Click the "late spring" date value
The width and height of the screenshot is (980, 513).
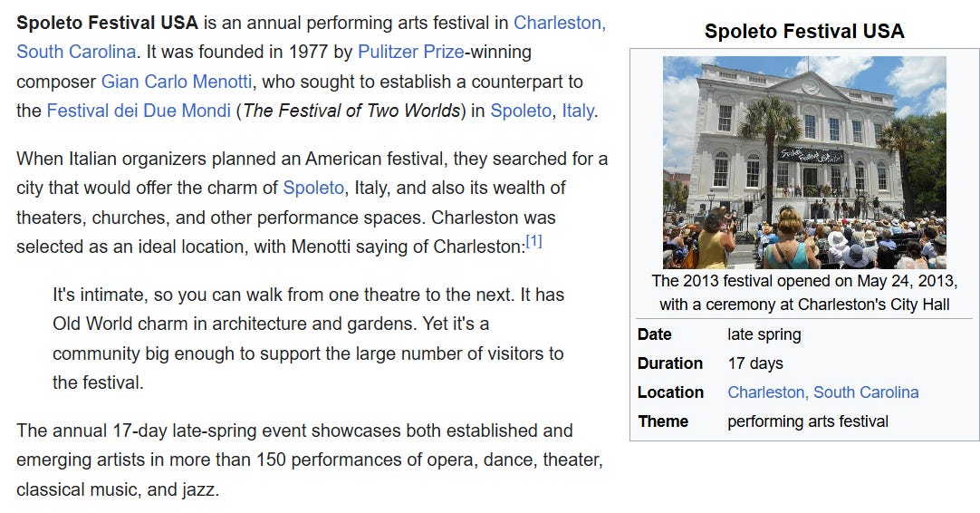(x=764, y=334)
